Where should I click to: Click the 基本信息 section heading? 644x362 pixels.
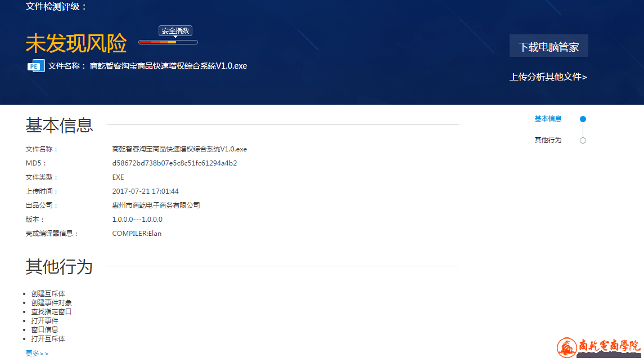click(x=59, y=125)
